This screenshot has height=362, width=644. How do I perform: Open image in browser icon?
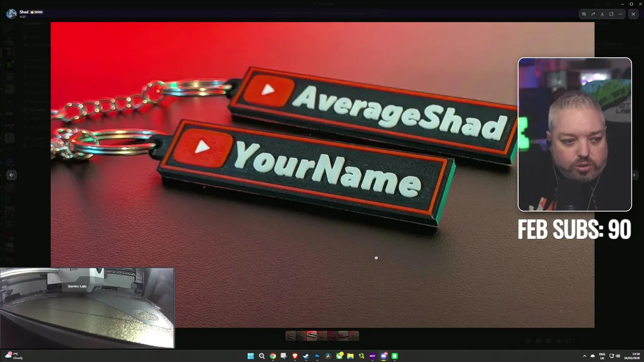click(x=611, y=14)
